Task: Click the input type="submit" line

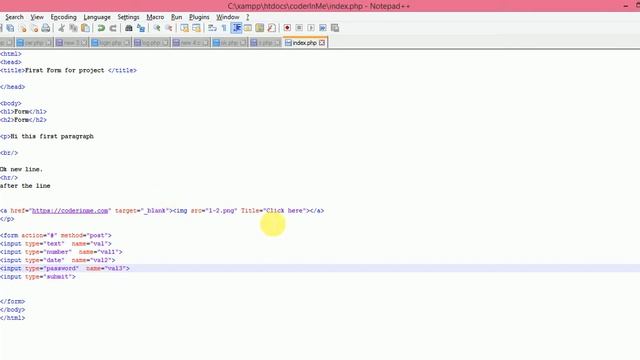Action: click(x=38, y=277)
